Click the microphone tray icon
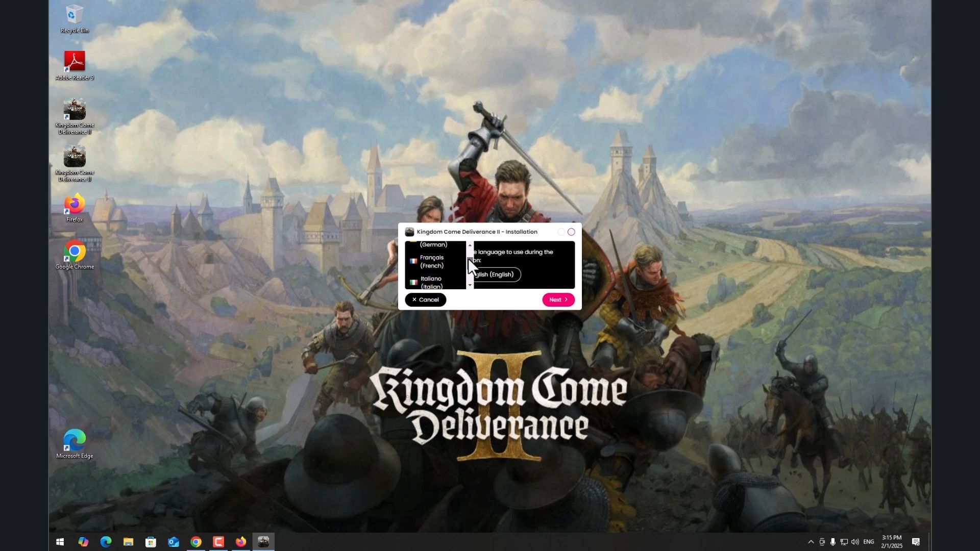 (832, 542)
